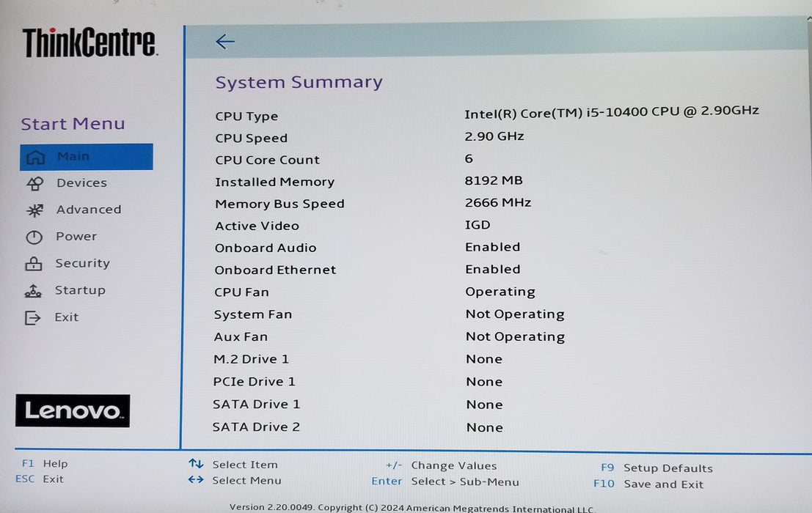This screenshot has width=812, height=513.
Task: Open the Startup menu
Action: tap(80, 290)
